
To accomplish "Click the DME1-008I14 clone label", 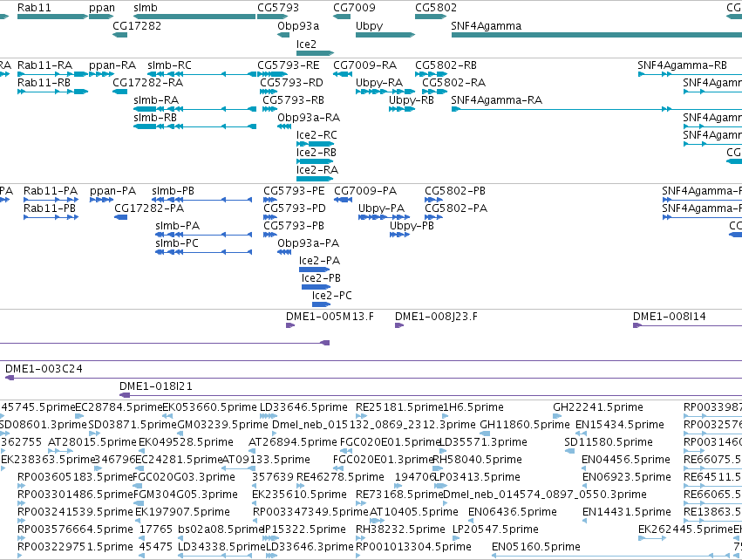I will tap(669, 317).
